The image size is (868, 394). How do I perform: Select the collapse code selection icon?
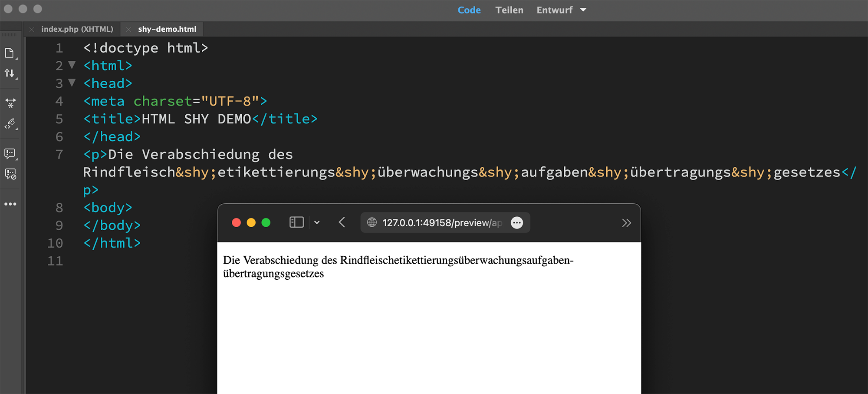10,103
